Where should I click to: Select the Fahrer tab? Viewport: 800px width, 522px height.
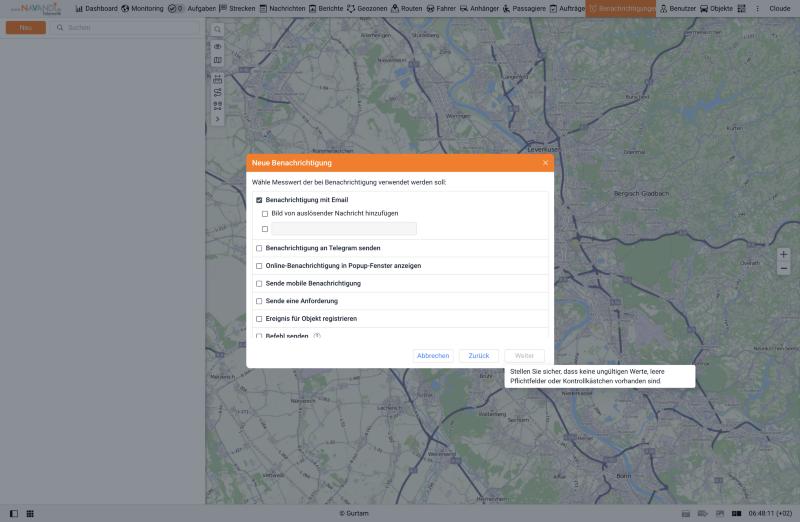pos(441,9)
